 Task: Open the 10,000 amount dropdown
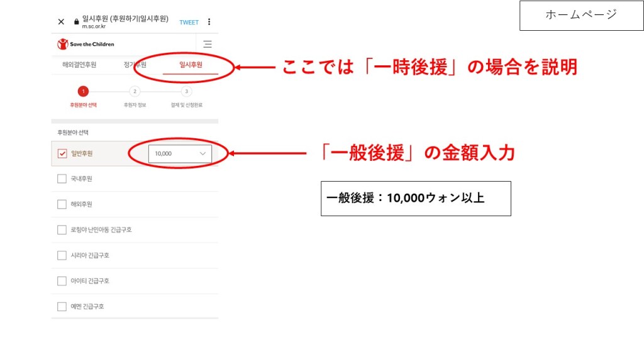tap(180, 153)
